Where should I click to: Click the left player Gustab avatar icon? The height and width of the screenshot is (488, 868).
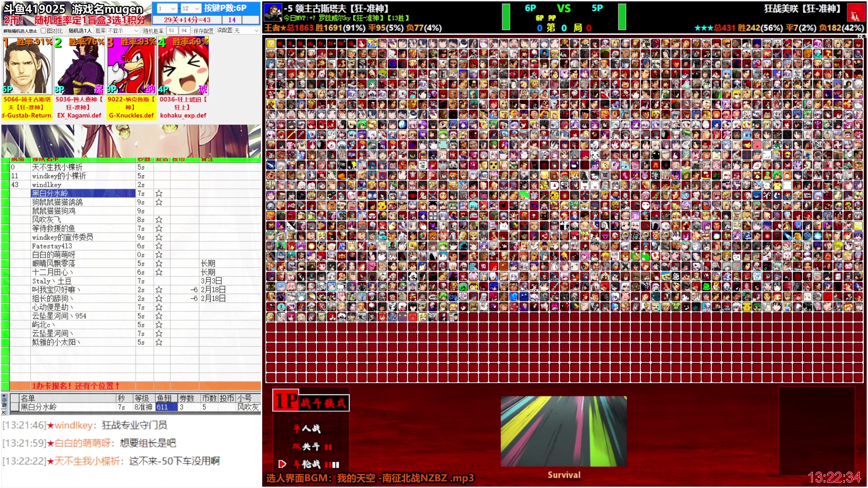coord(273,13)
